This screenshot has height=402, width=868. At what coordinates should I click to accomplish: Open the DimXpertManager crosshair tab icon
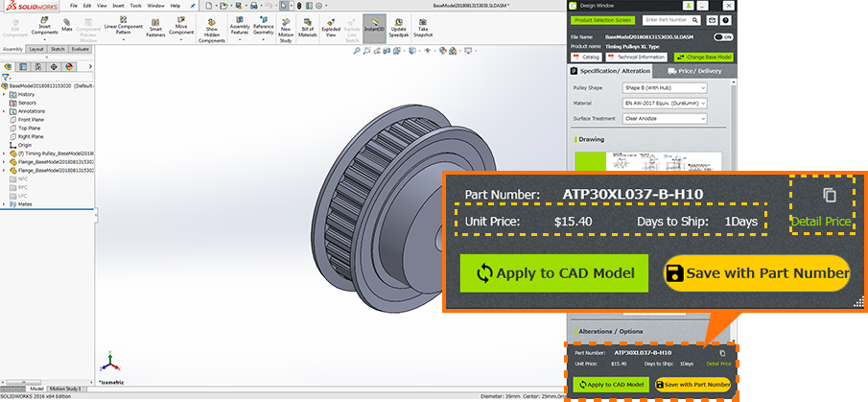pyautogui.click(x=54, y=66)
